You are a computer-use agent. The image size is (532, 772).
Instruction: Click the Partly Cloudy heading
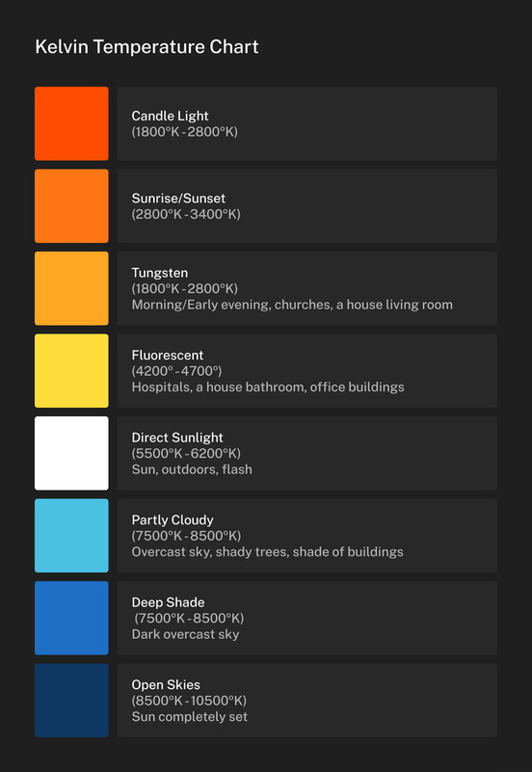(x=173, y=519)
